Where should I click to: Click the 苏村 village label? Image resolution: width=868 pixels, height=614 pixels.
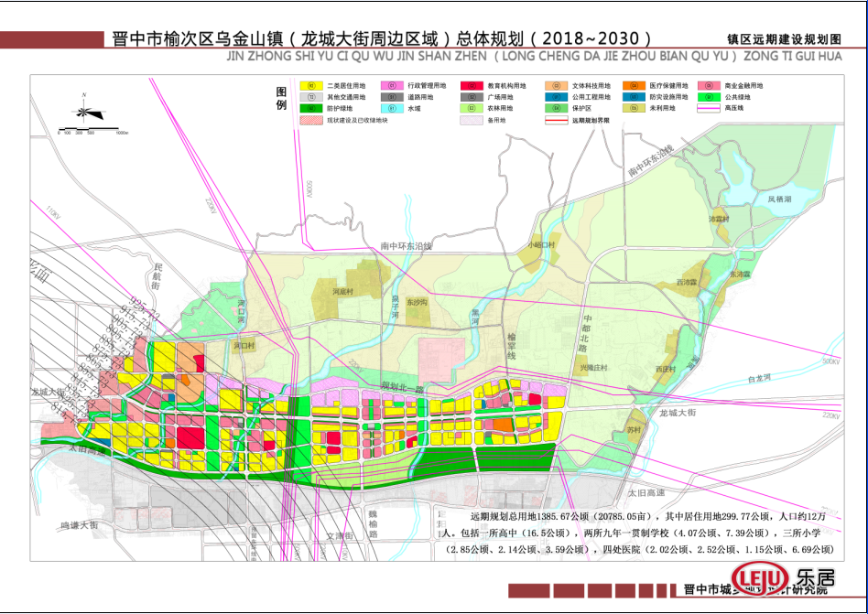click(634, 430)
